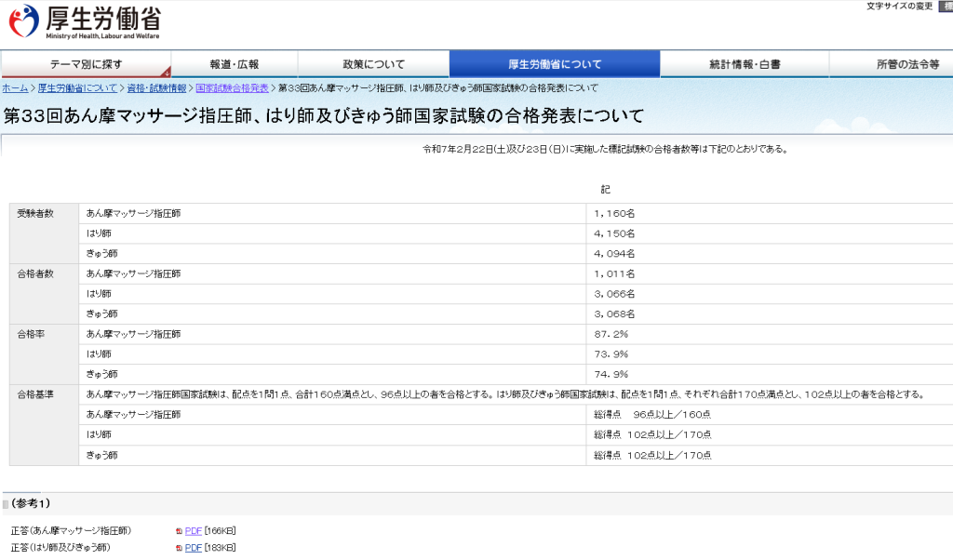
Task: Open the 所管の法令等 tab
Action: 891,64
